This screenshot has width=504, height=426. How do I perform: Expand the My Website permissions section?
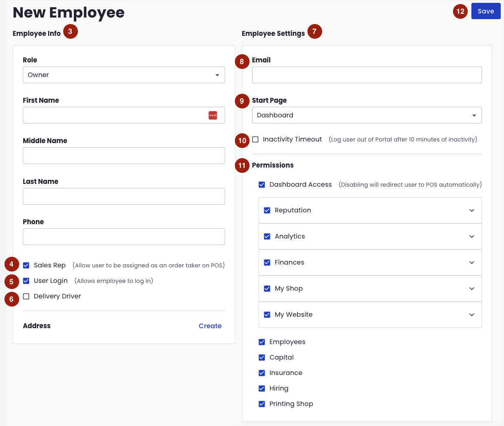pyautogui.click(x=471, y=315)
